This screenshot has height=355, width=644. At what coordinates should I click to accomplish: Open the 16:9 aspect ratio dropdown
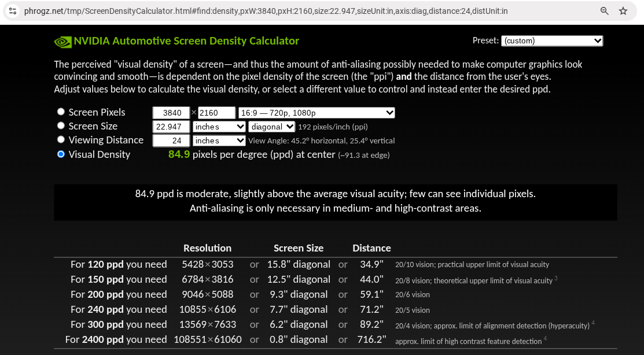pos(317,113)
